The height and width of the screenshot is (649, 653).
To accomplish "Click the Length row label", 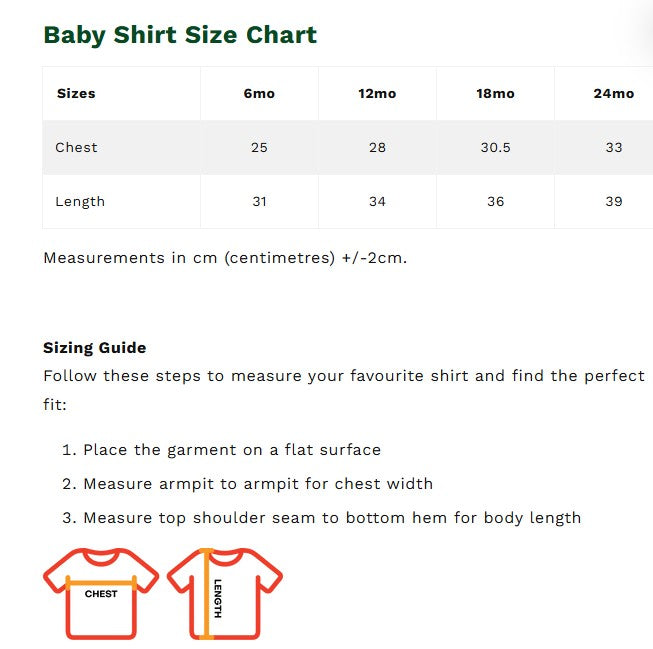I will 80,202.
